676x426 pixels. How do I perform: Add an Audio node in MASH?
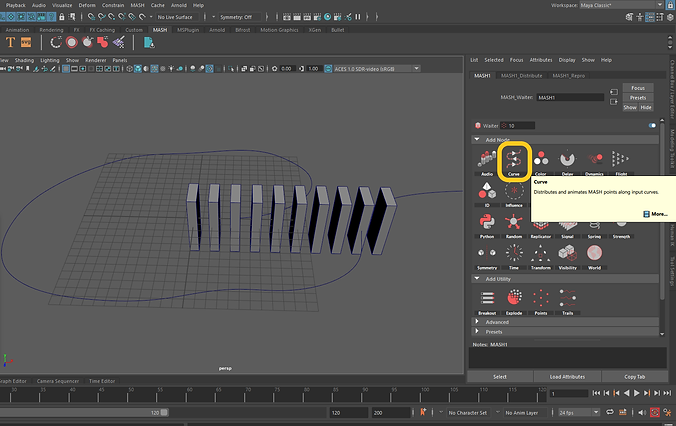[487, 162]
